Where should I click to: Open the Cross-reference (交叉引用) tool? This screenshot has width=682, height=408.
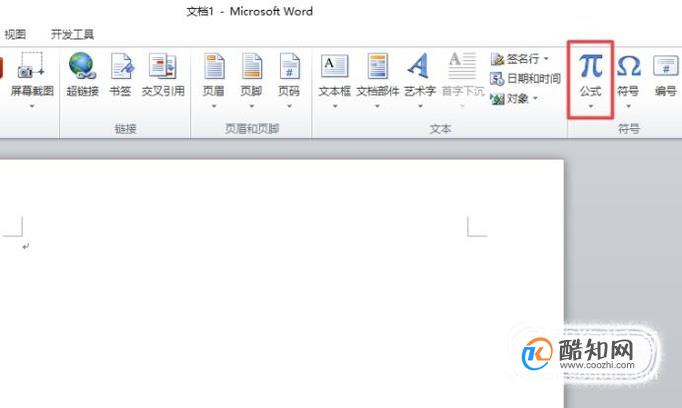pyautogui.click(x=163, y=66)
